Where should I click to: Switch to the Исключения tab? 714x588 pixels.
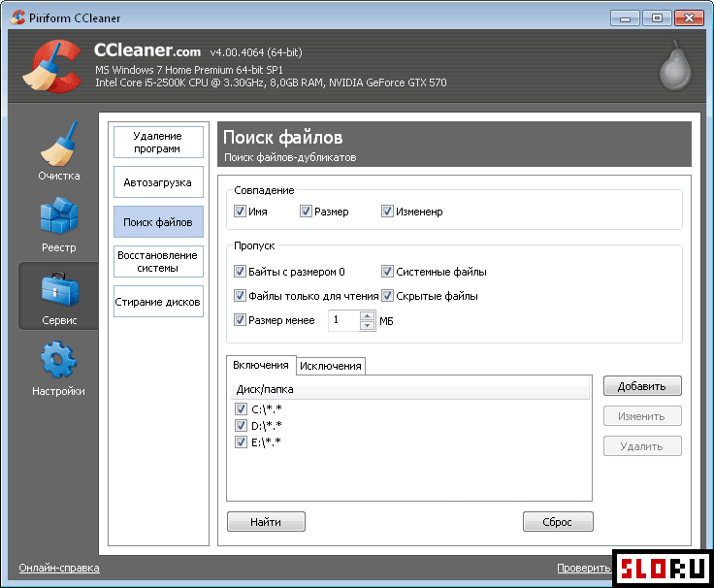331,366
